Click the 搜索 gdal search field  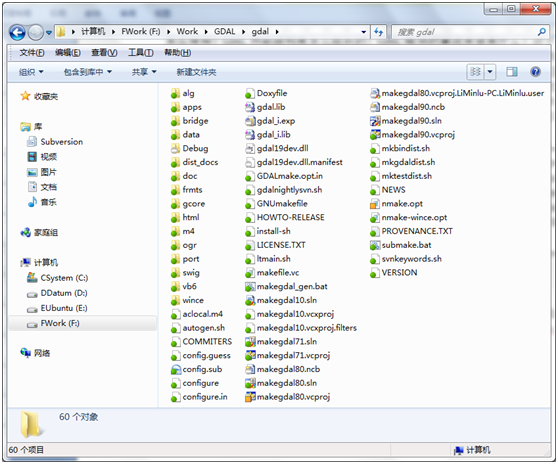[465, 32]
